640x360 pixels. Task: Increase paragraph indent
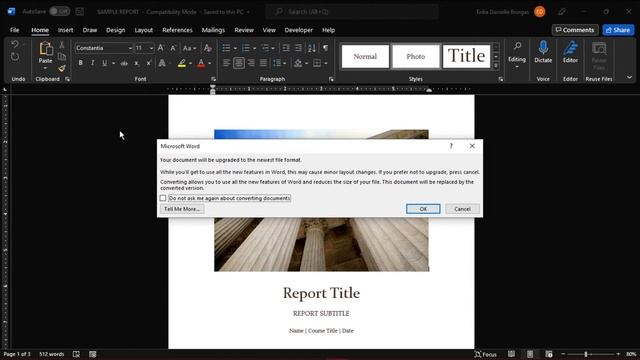tap(298, 48)
